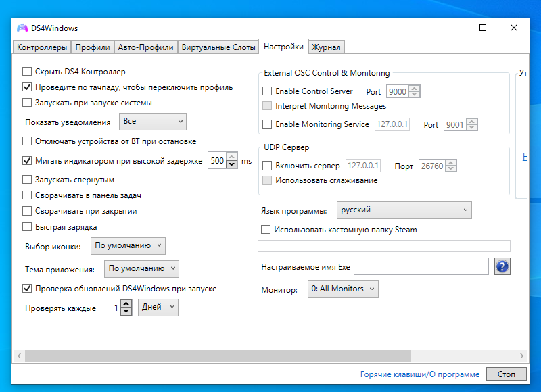541x392 pixels.
Task: Open Показать уведомления dropdown showing Все
Action: 153,122
